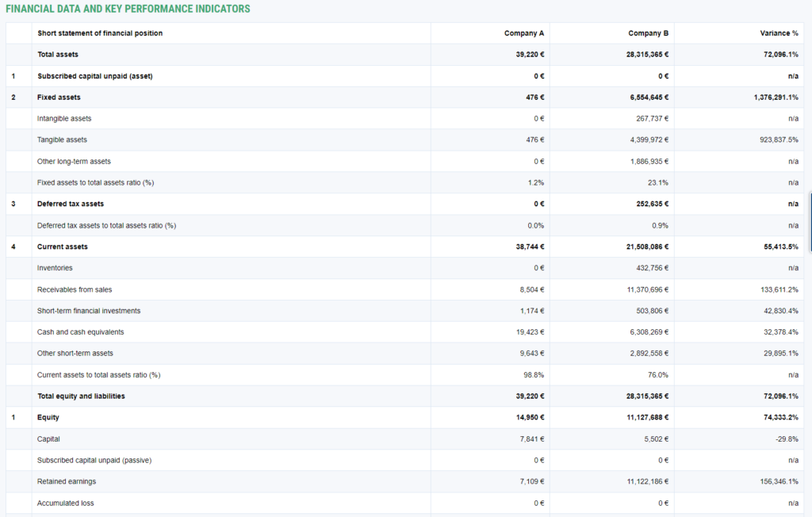The height and width of the screenshot is (517, 812).
Task: Click the Deferred tax assets value 252,635 €
Action: (653, 204)
